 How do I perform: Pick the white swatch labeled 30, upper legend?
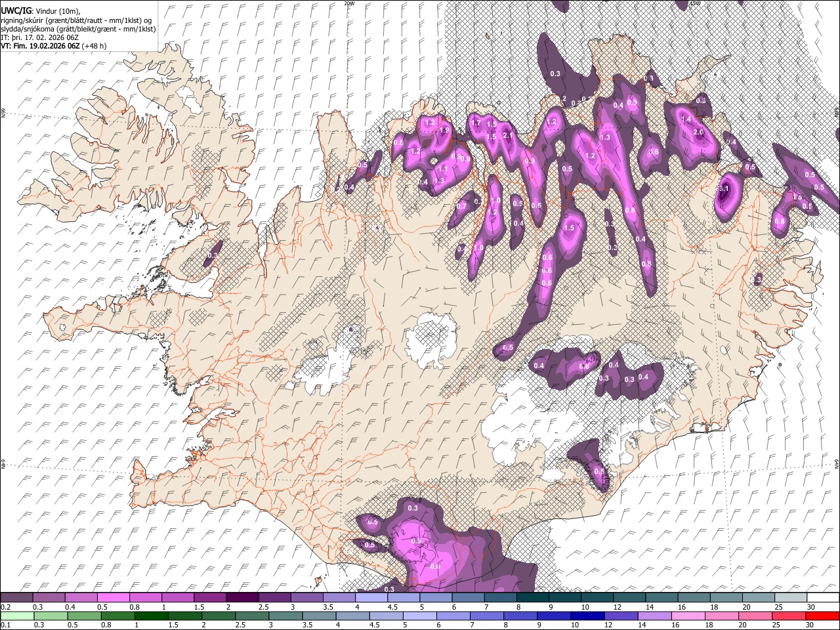tap(823, 598)
